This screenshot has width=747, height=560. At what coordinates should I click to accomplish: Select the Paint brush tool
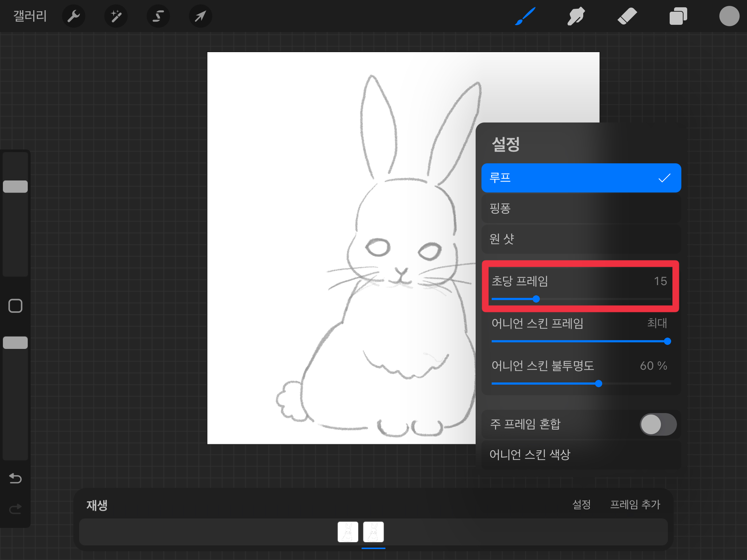[x=525, y=16]
